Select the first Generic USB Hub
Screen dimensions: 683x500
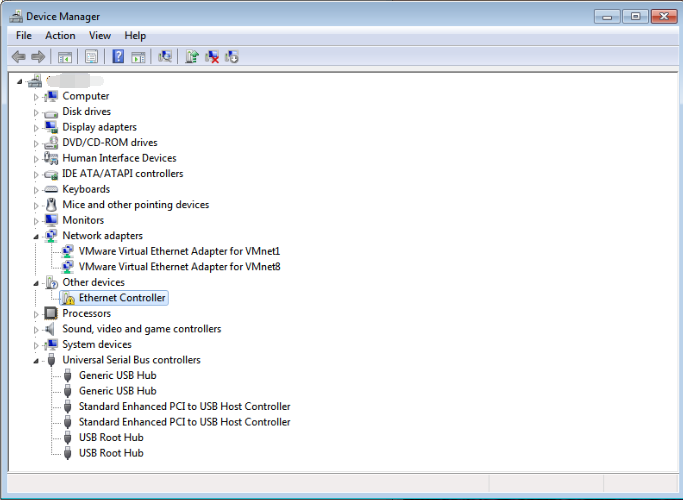118,375
